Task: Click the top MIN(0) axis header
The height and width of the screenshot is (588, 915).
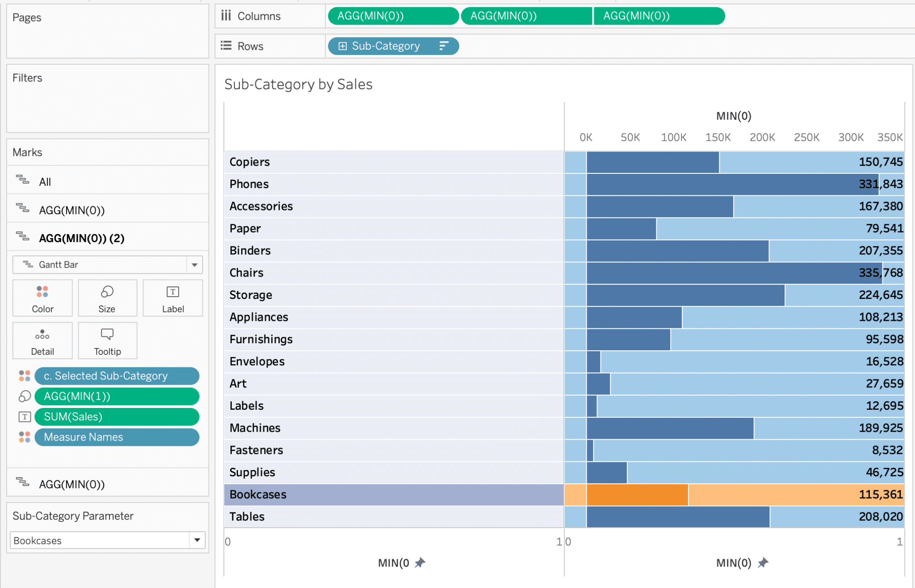Action: (734, 116)
